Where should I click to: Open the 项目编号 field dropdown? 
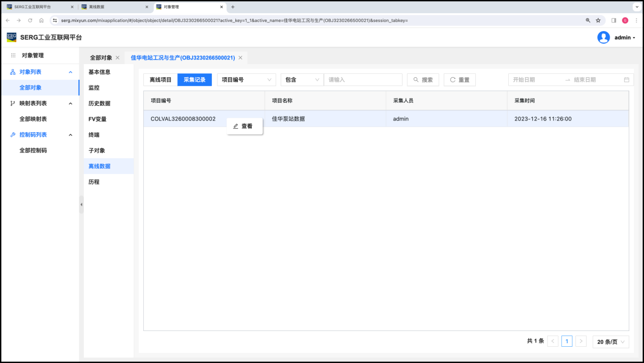click(x=246, y=80)
